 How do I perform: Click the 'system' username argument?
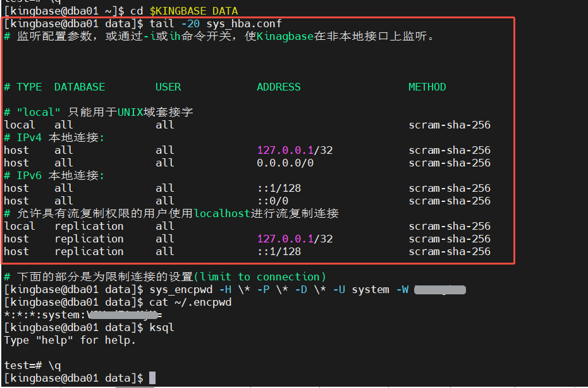371,290
